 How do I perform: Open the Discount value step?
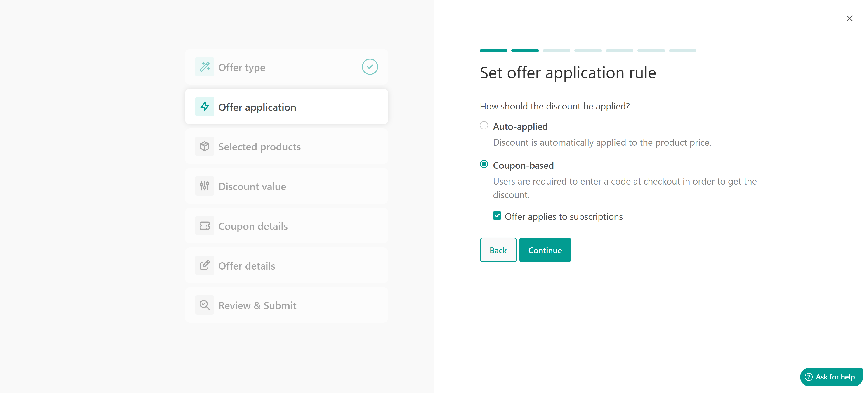tap(252, 186)
